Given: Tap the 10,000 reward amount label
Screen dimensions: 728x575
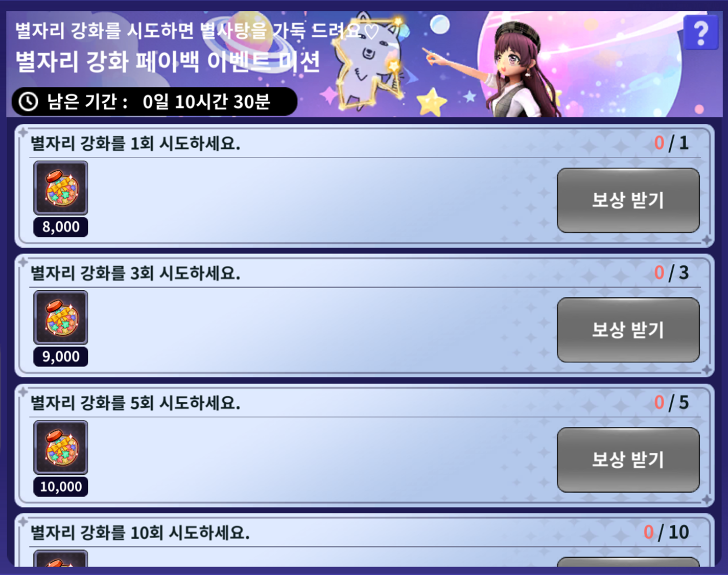Looking at the screenshot, I should 61,487.
